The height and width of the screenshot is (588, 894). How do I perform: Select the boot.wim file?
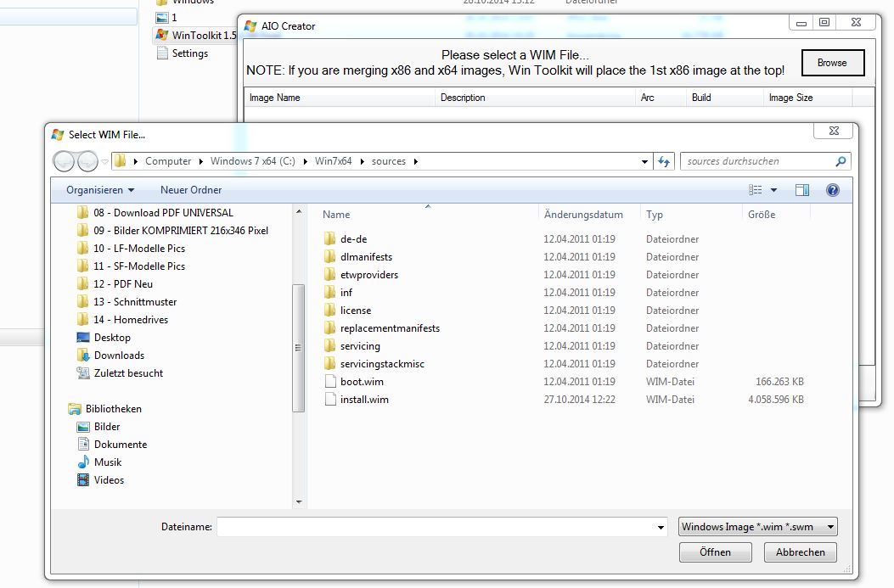coord(362,382)
